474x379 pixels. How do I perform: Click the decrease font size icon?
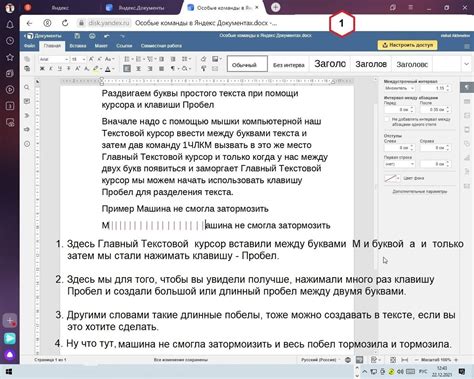99,59
